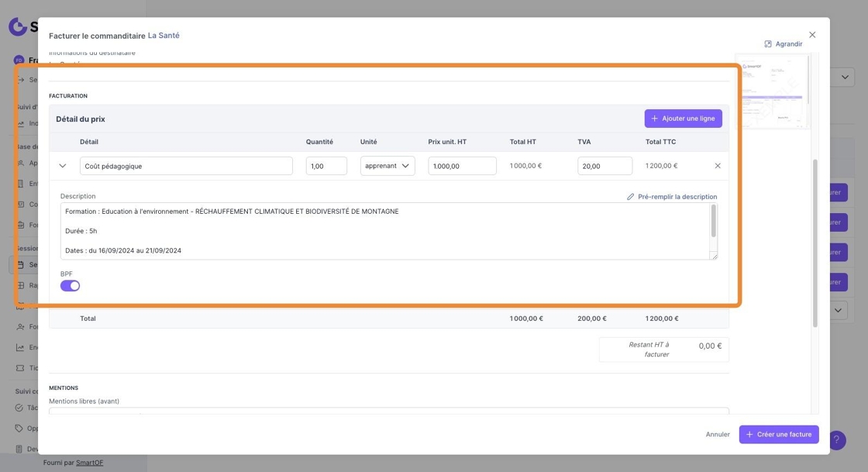
Task: Remove the Coût pédagogique line with X
Action: pyautogui.click(x=718, y=166)
